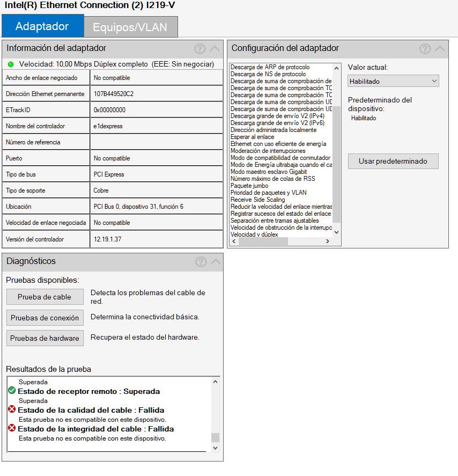Select Descarga grande de envío V2 (IPv6)
Screen dimensions: 458x476
click(x=277, y=123)
